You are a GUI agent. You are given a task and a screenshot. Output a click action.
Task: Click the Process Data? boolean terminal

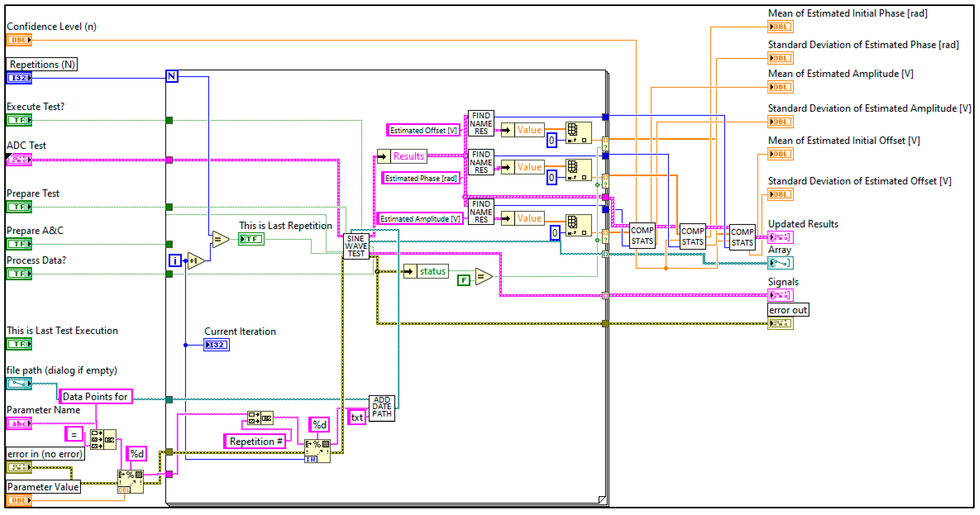tap(19, 274)
